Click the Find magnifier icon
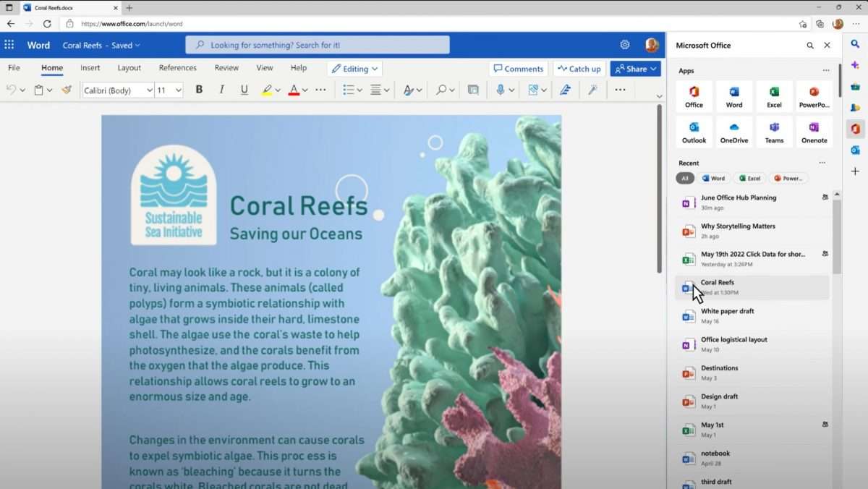 point(441,90)
